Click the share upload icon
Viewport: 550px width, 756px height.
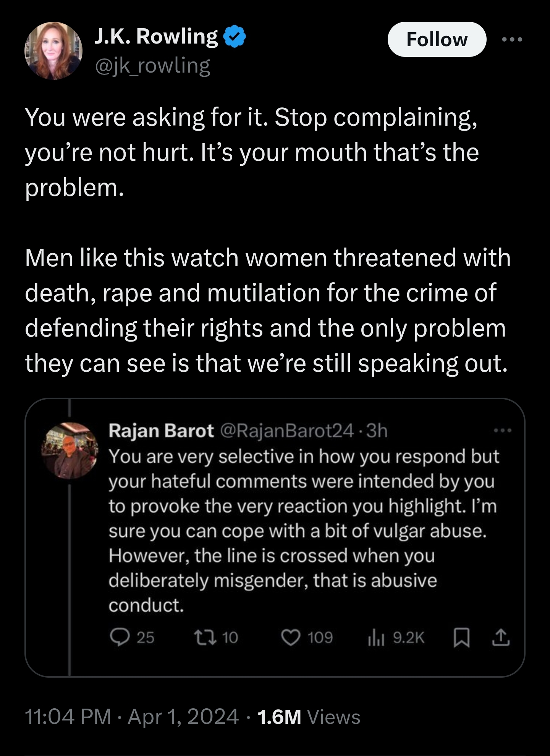pyautogui.click(x=501, y=638)
